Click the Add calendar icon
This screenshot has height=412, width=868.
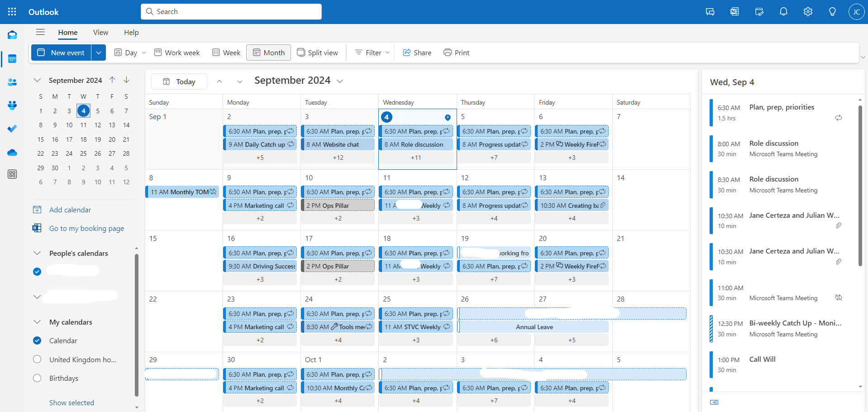(37, 210)
